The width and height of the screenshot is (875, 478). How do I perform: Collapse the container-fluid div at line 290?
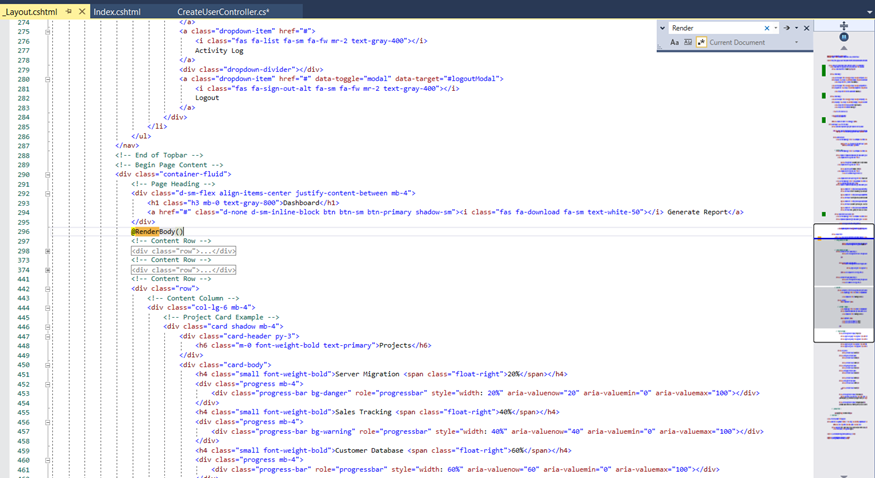click(47, 175)
